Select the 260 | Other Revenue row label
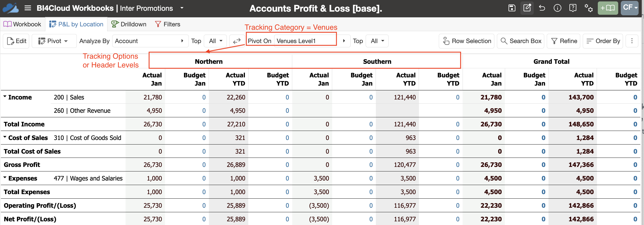Image resolution: width=644 pixels, height=225 pixels. click(82, 111)
